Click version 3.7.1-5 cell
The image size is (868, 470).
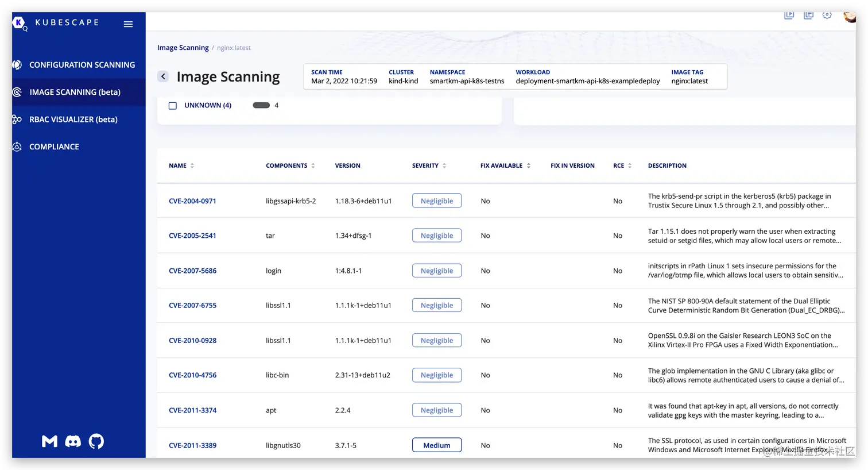pyautogui.click(x=346, y=445)
